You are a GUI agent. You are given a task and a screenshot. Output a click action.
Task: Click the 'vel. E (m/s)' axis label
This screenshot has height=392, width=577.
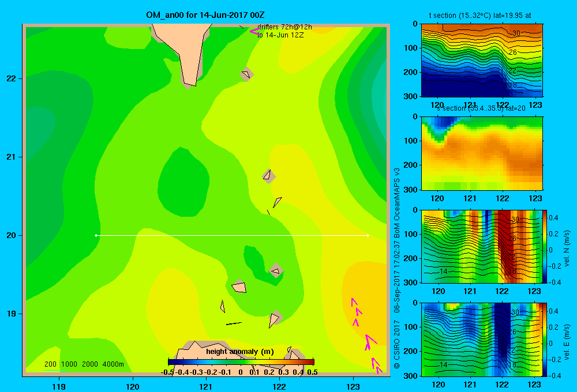[x=567, y=342]
